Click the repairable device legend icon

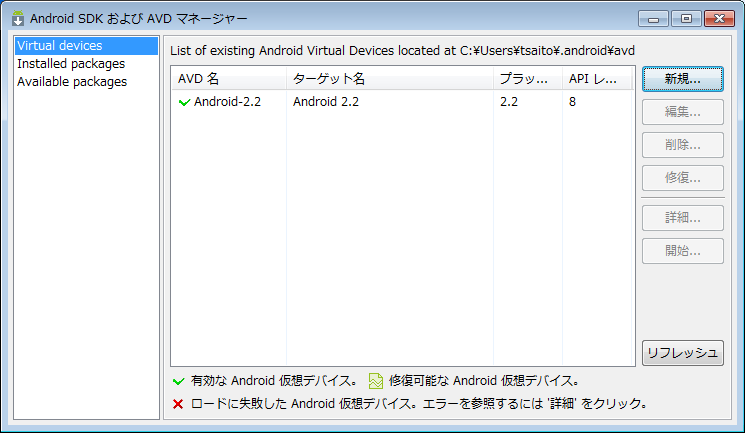[376, 381]
